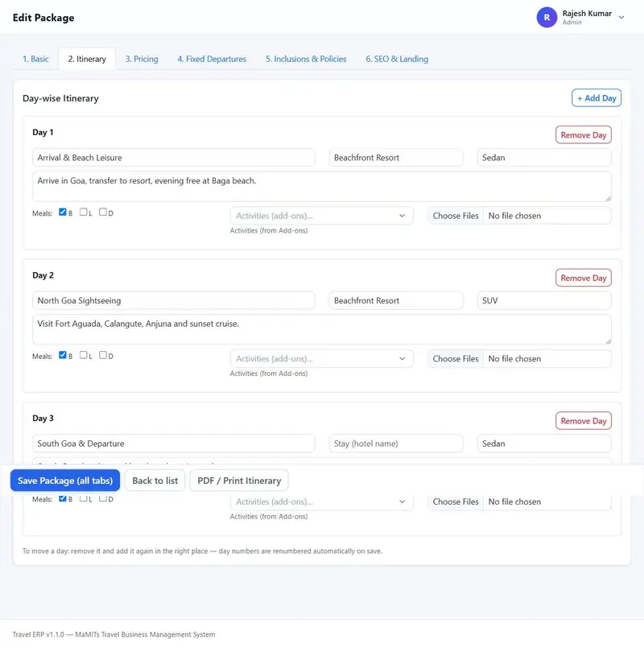
Task: Remove Day 1 from the itinerary
Action: (x=584, y=135)
